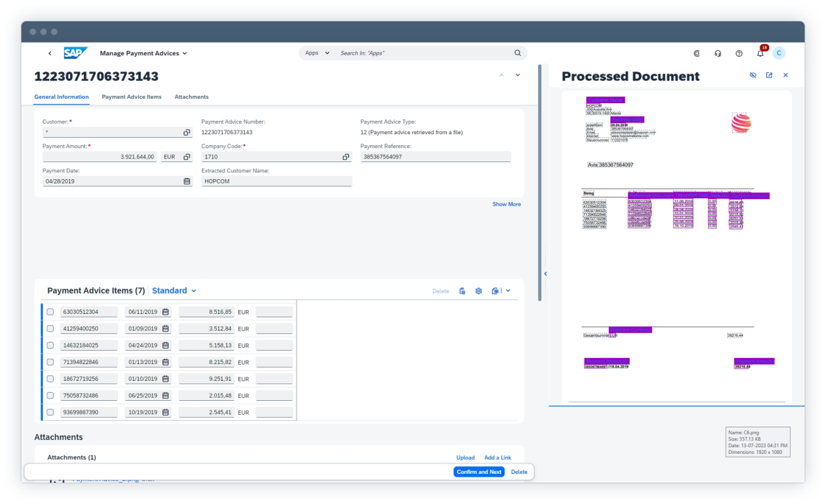Click the Show More link
826x504 pixels.
coord(506,204)
